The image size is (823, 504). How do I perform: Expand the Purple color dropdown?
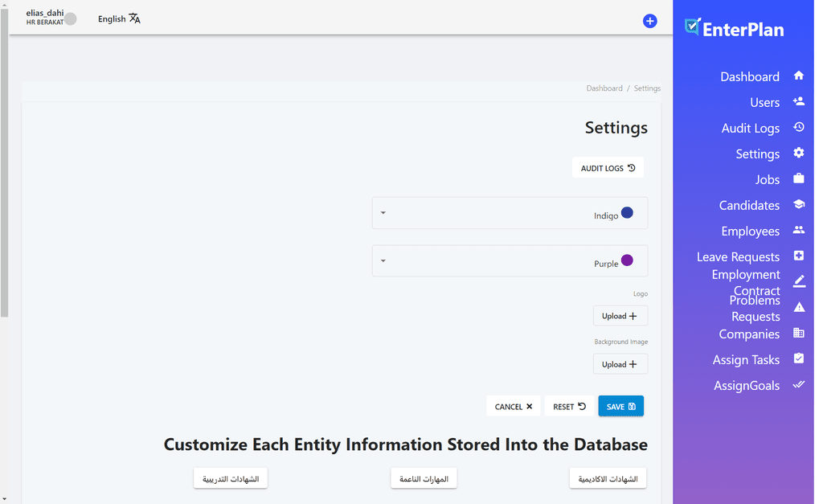click(x=383, y=261)
